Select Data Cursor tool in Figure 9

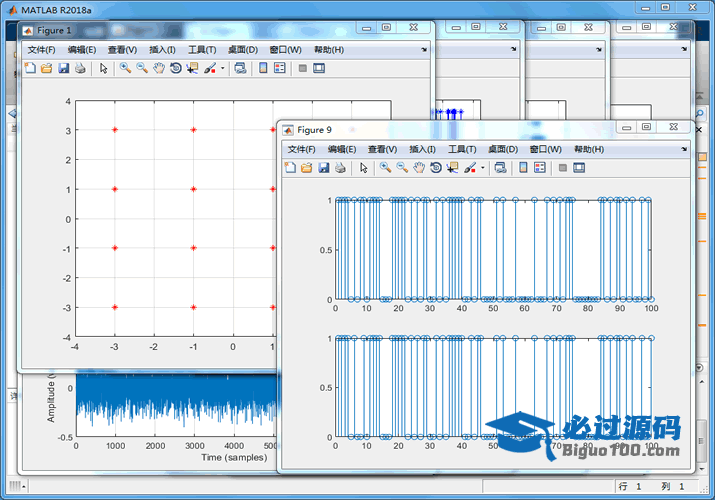[x=452, y=168]
